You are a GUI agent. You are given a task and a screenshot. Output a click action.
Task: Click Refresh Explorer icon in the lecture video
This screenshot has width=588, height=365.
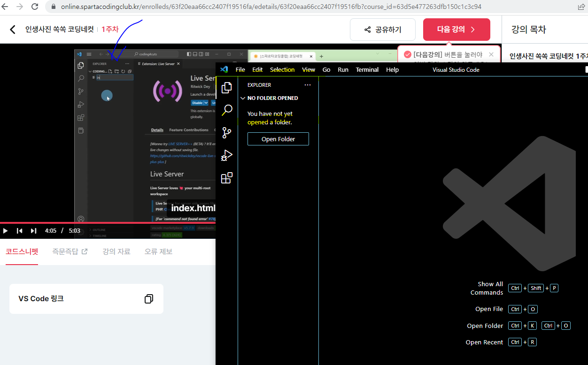123,71
